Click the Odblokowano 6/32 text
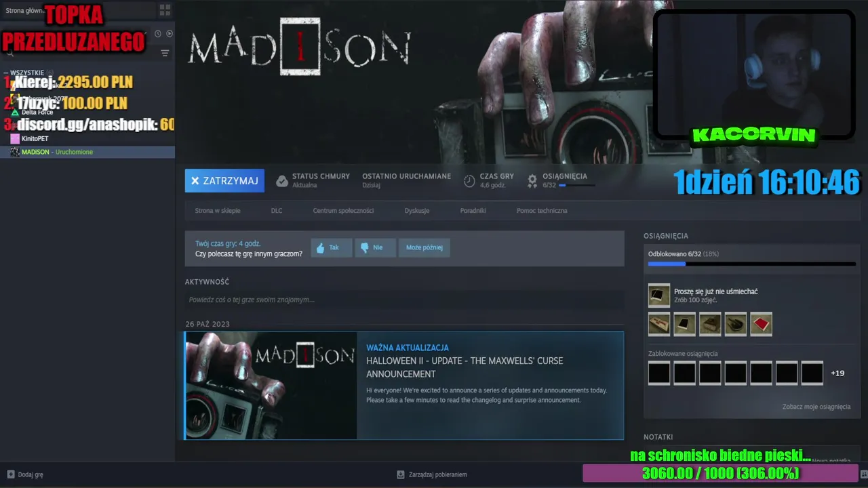The image size is (868, 488). (675, 253)
